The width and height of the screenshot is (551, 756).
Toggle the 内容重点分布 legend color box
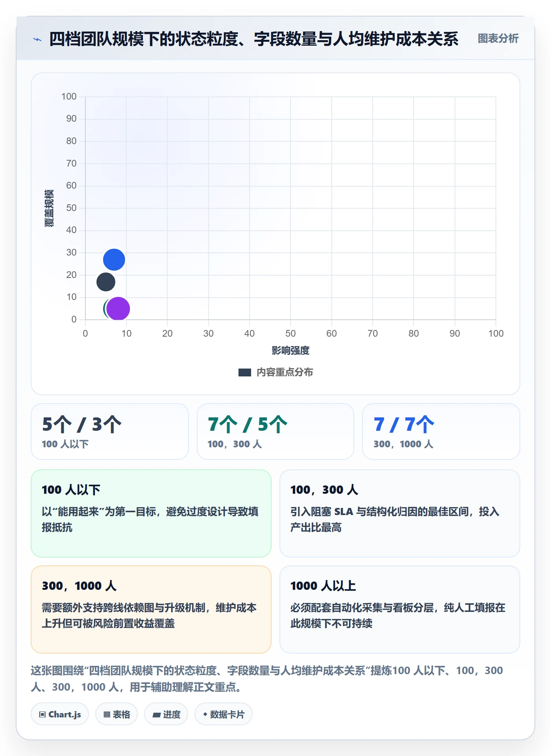(245, 372)
